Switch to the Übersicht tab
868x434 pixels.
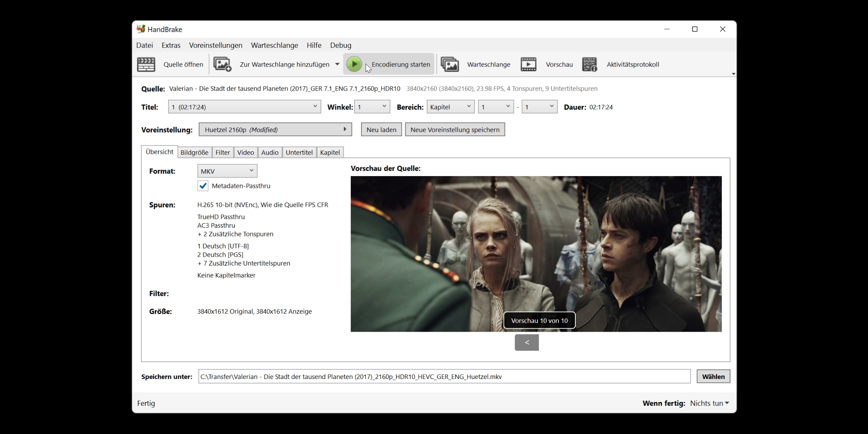tap(159, 152)
